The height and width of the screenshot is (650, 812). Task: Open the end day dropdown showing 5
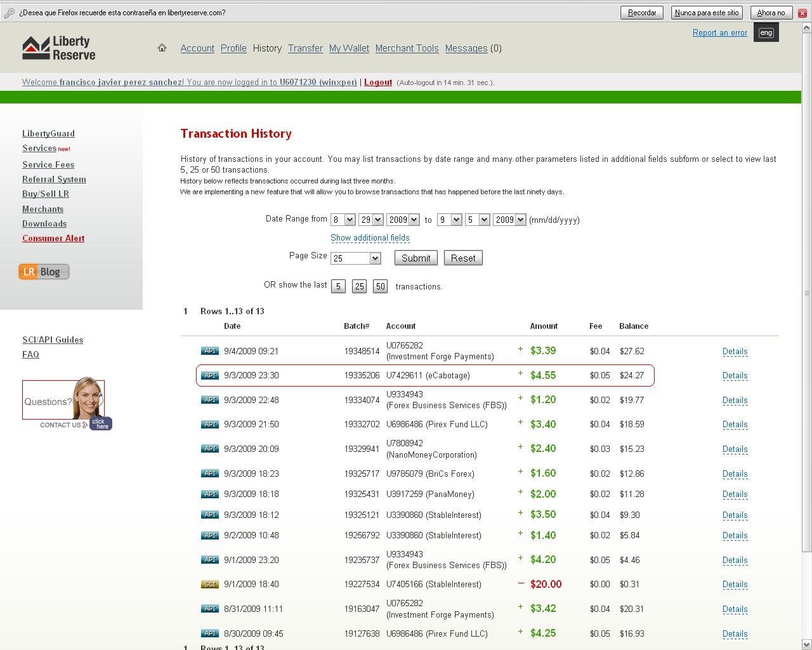(478, 220)
